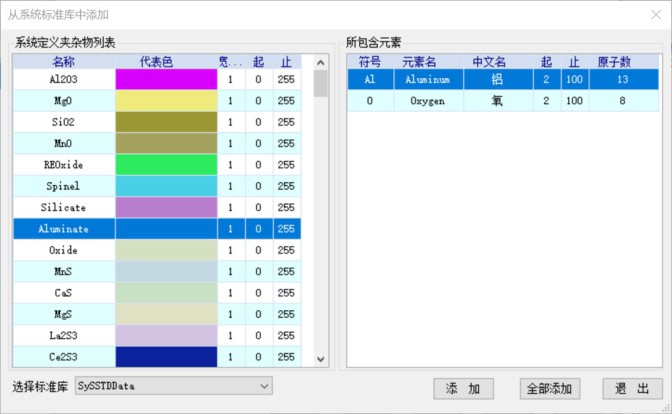This screenshot has width=672, height=414.
Task: Choose the MnS inclusion name
Action: [x=64, y=271]
